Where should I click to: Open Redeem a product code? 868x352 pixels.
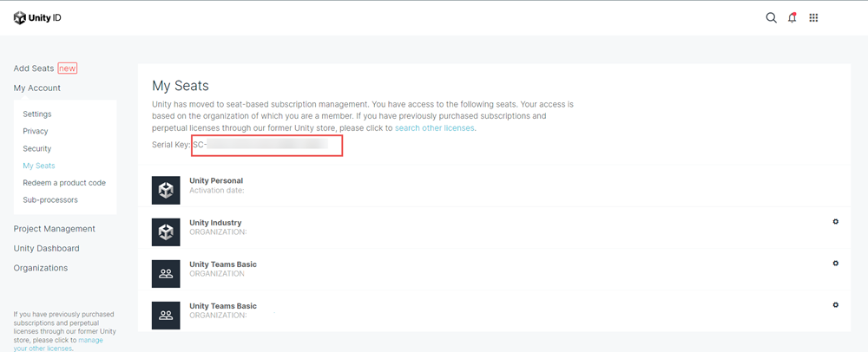tap(64, 183)
